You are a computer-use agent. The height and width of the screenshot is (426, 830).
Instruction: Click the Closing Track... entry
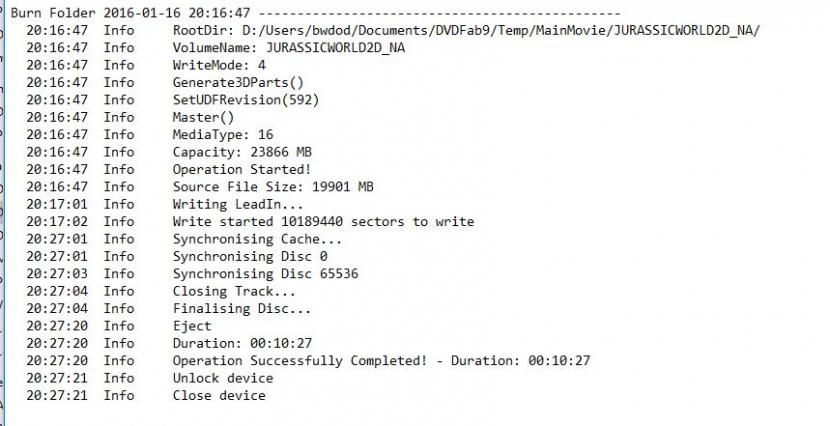(x=234, y=291)
